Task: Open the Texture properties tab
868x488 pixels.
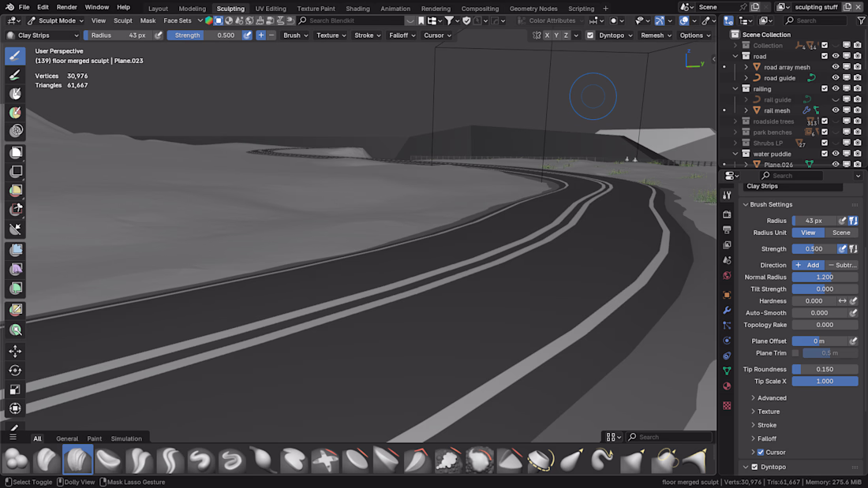Action: (x=727, y=405)
